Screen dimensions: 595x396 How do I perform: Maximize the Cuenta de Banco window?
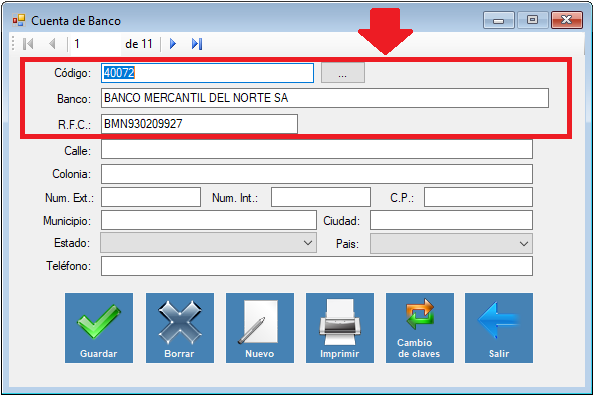click(x=532, y=20)
